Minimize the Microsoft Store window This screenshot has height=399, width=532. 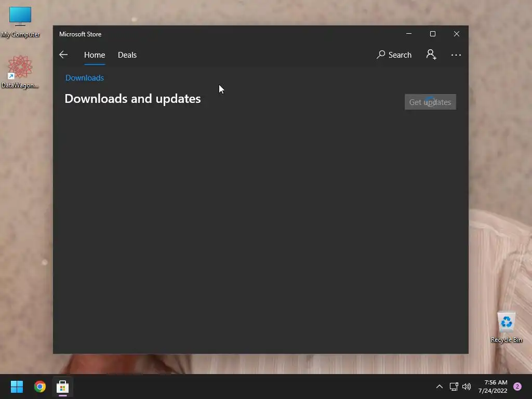pos(409,34)
